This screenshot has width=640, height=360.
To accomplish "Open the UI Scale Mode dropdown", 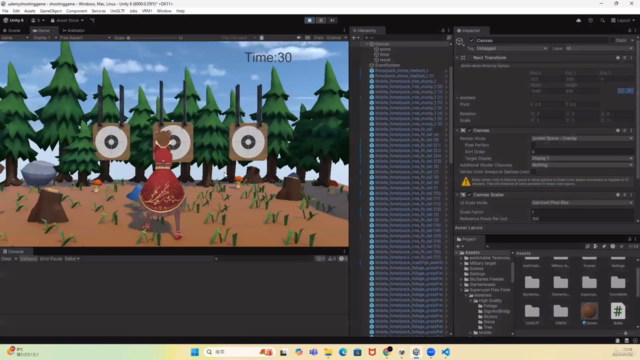I will [x=582, y=202].
